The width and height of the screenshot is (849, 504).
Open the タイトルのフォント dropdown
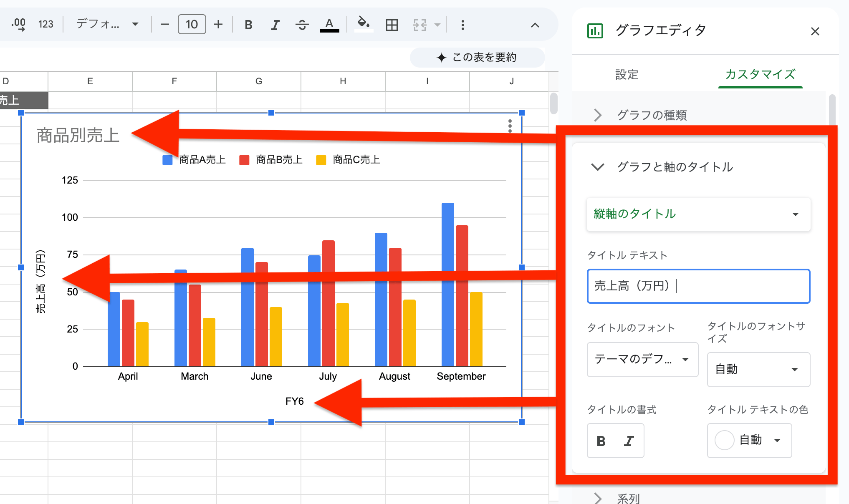click(x=642, y=360)
